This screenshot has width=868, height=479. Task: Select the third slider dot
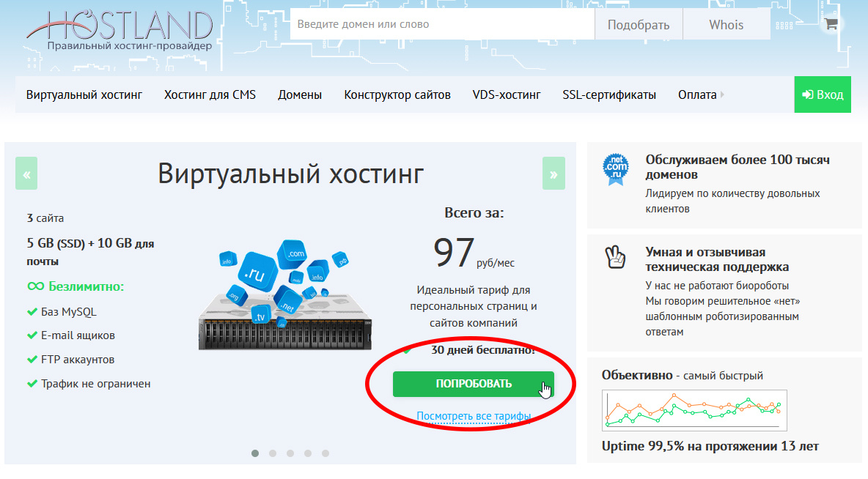point(290,453)
